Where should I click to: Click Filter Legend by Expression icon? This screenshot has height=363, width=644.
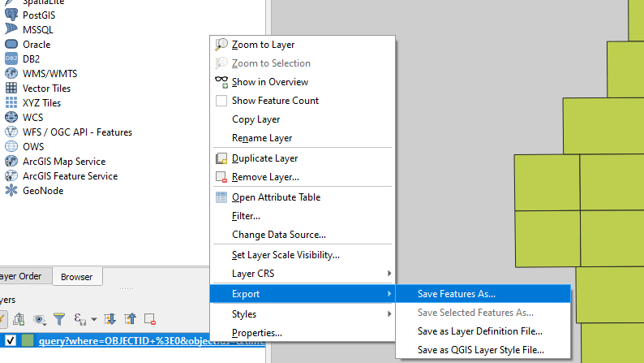79,319
